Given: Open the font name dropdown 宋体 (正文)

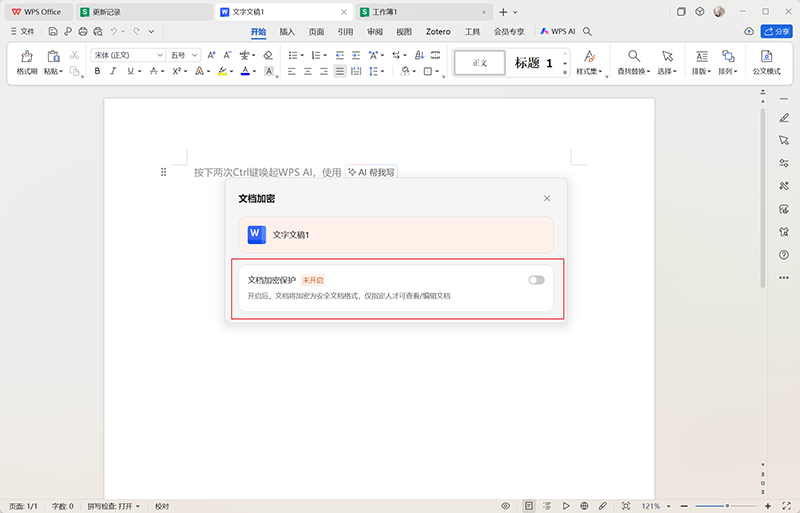Looking at the screenshot, I should tap(128, 55).
